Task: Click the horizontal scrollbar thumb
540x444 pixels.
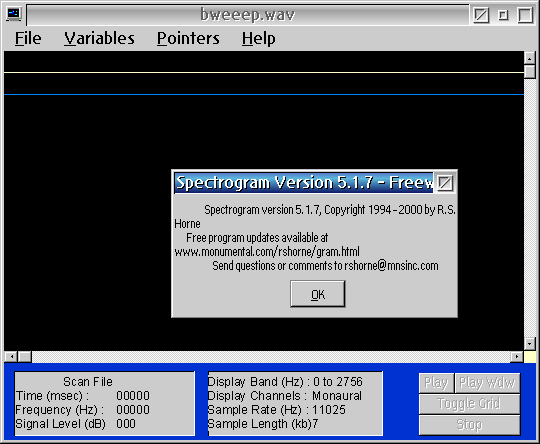Action: tap(24, 357)
